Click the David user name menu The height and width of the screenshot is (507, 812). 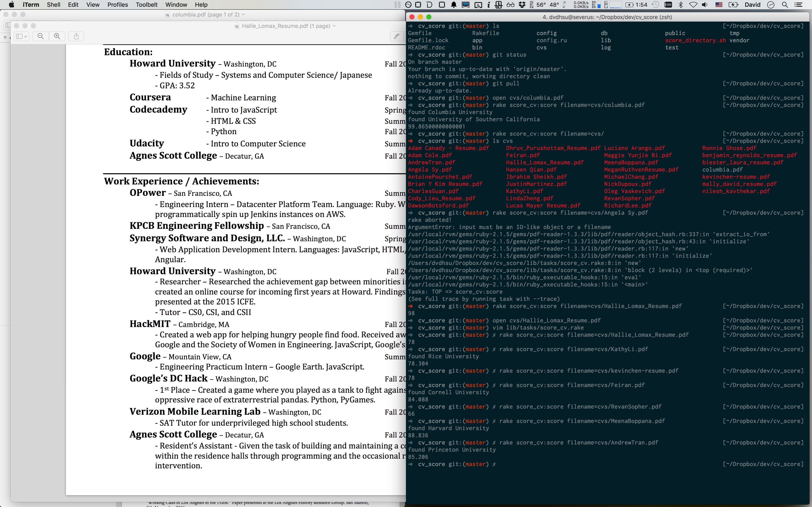point(752,5)
